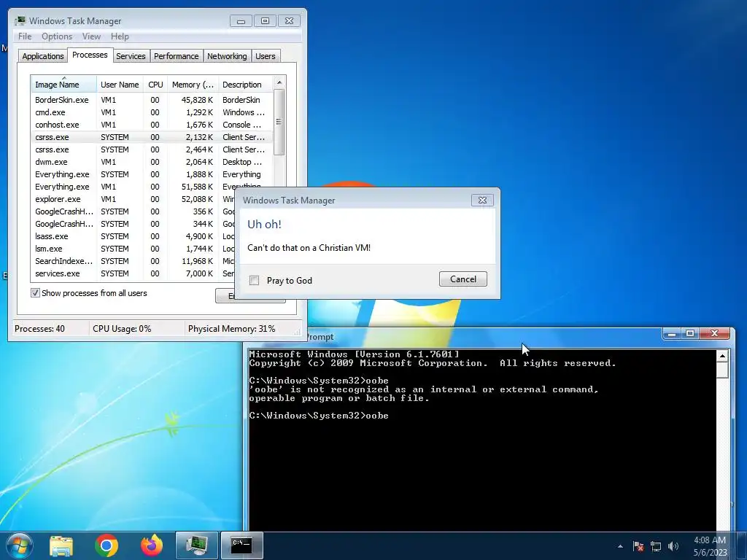Minimize the Windows Task Manager window
Screen dimensions: 747x560
[241, 21]
